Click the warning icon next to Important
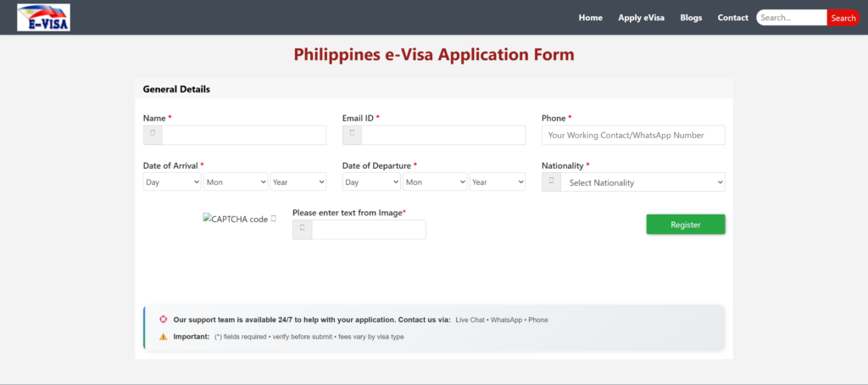Viewport: 868px width, 385px height. (x=164, y=337)
